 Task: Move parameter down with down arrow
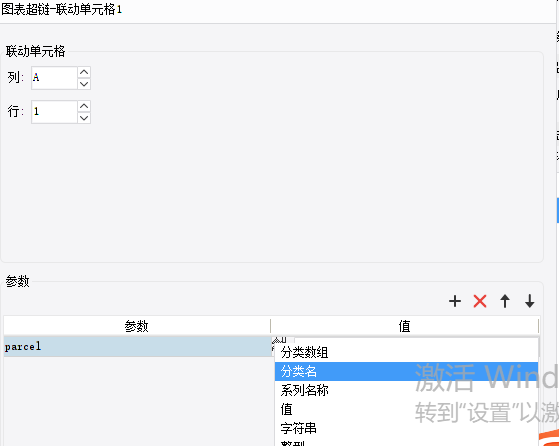530,301
